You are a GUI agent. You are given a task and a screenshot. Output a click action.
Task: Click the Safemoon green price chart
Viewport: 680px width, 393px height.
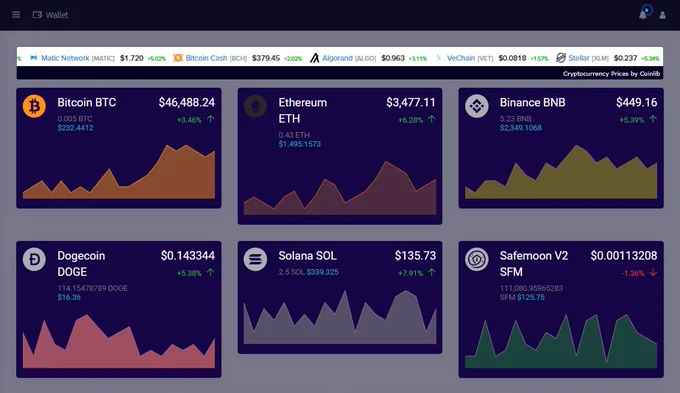[x=561, y=341]
